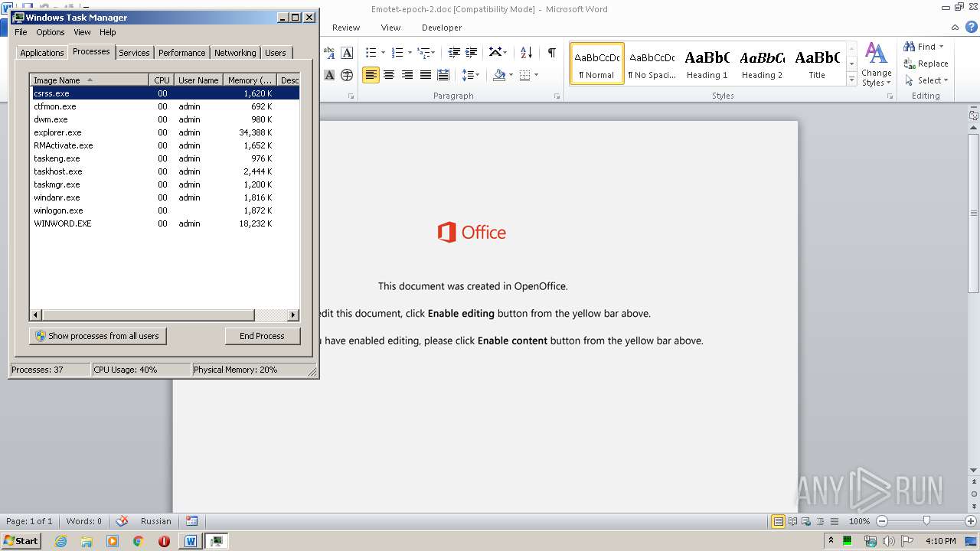Open Shading color dropdown arrow
Image resolution: width=980 pixels, height=551 pixels.
pyautogui.click(x=510, y=74)
